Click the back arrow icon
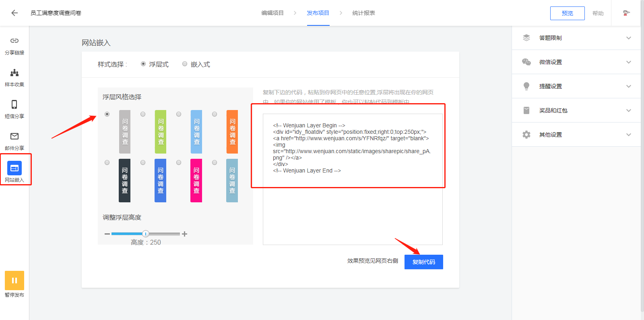This screenshot has width=644, height=320. point(14,13)
